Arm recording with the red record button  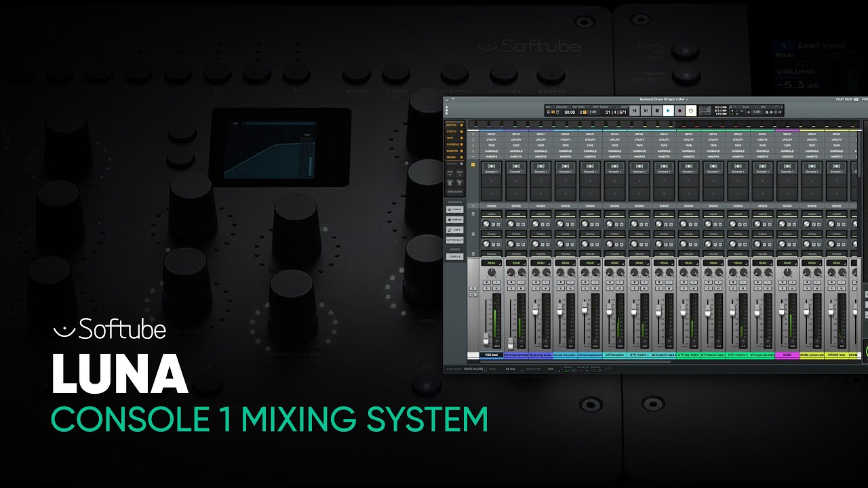(x=679, y=110)
